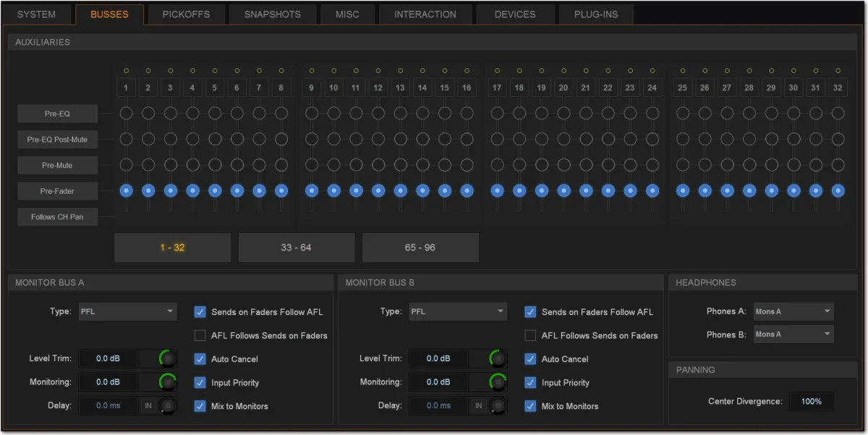Show auxiliaries 33 - 64 bank
This screenshot has width=868, height=435.
click(x=297, y=248)
